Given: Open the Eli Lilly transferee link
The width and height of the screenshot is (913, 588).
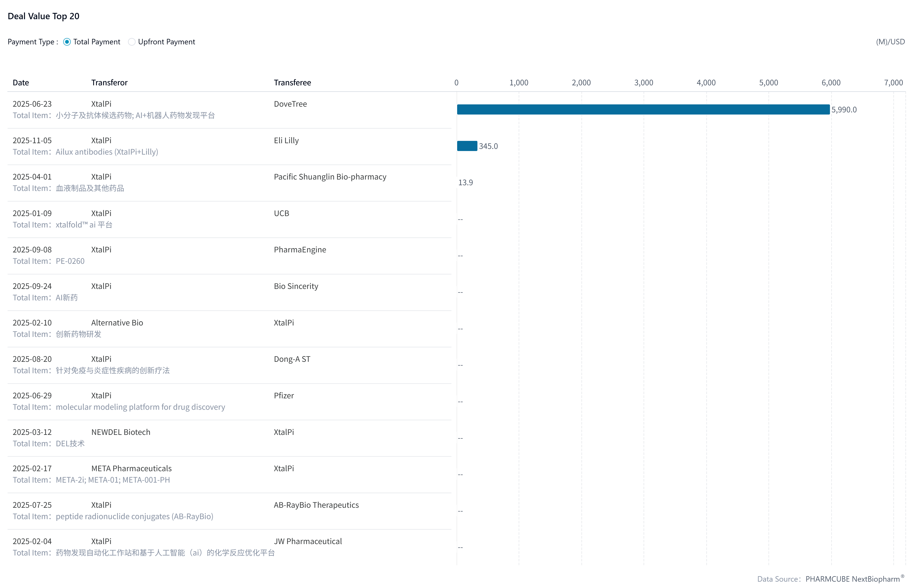Looking at the screenshot, I should pyautogui.click(x=286, y=140).
